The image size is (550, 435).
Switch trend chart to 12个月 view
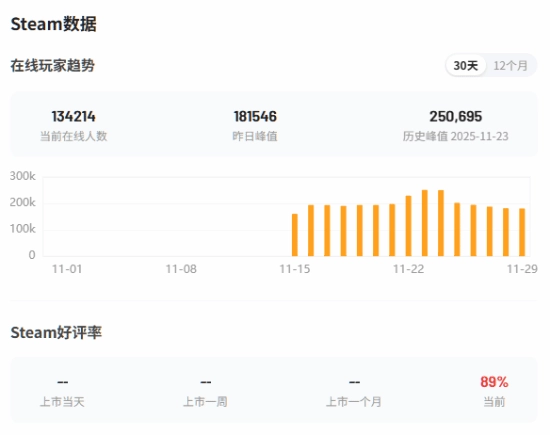pyautogui.click(x=510, y=66)
